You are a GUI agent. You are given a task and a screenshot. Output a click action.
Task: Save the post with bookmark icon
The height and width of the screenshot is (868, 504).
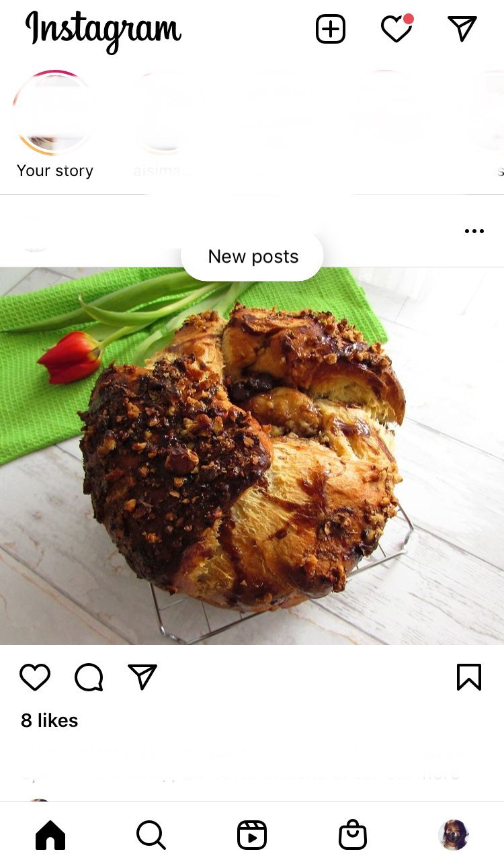tap(469, 677)
